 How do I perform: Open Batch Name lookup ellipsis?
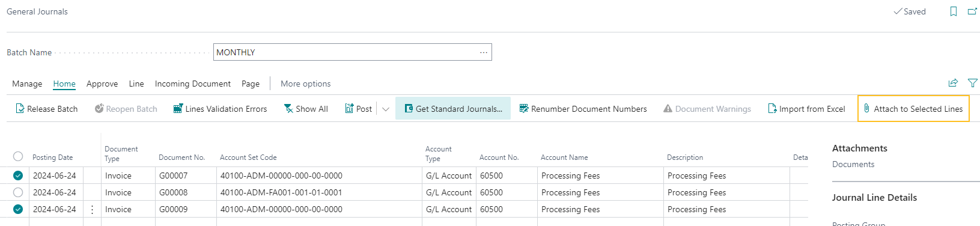[x=484, y=52]
